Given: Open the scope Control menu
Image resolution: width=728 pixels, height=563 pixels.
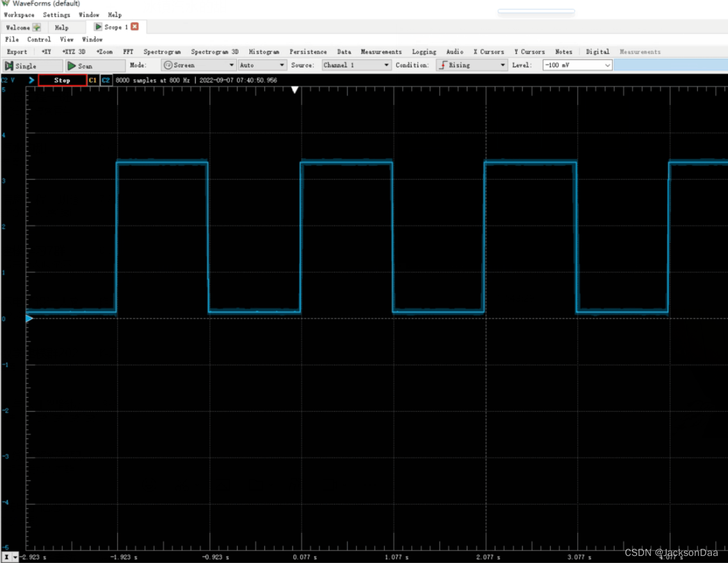Looking at the screenshot, I should (39, 40).
